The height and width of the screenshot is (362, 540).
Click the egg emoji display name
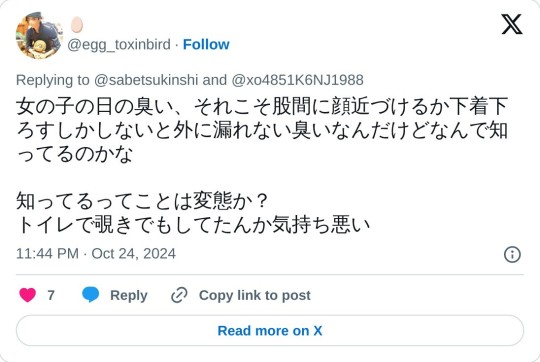coord(77,25)
